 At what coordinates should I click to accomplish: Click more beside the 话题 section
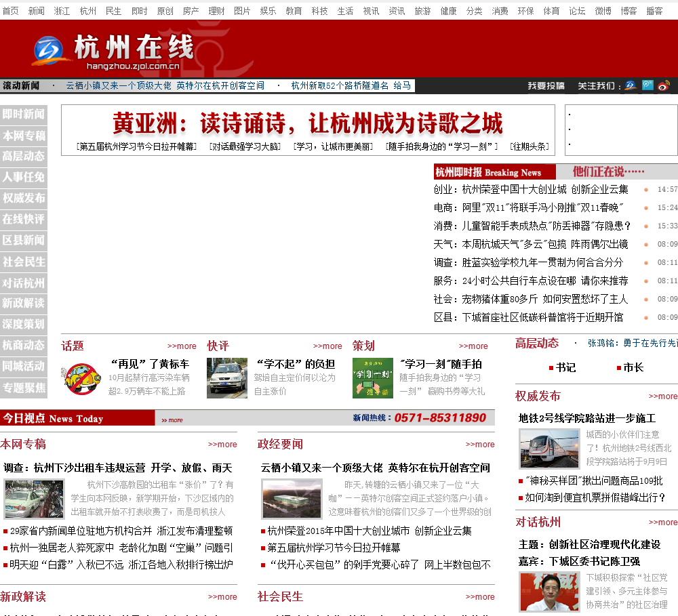pos(182,346)
